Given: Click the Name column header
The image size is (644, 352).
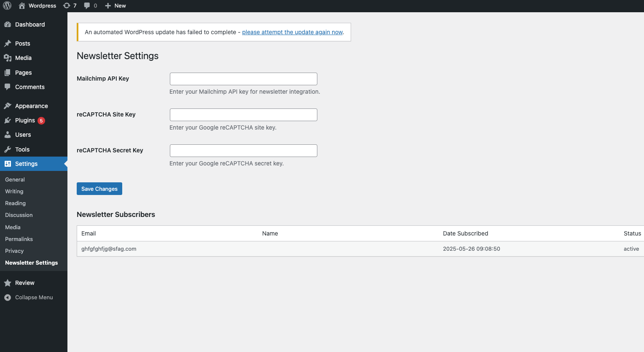Looking at the screenshot, I should click(x=270, y=233).
